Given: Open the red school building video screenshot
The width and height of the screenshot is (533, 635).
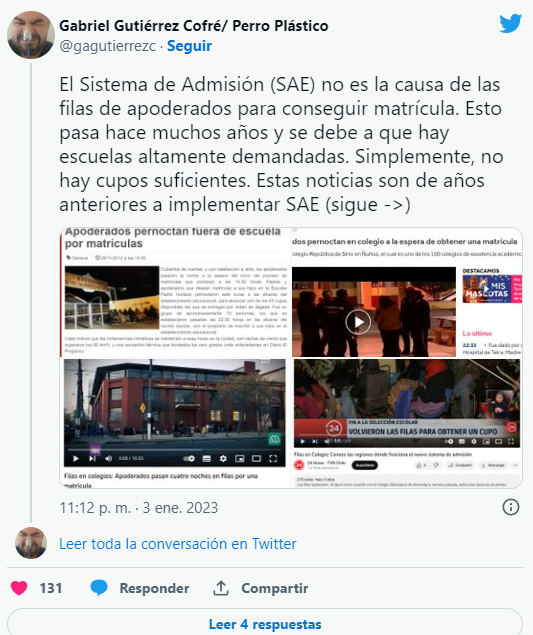Looking at the screenshot, I should pos(175,423).
